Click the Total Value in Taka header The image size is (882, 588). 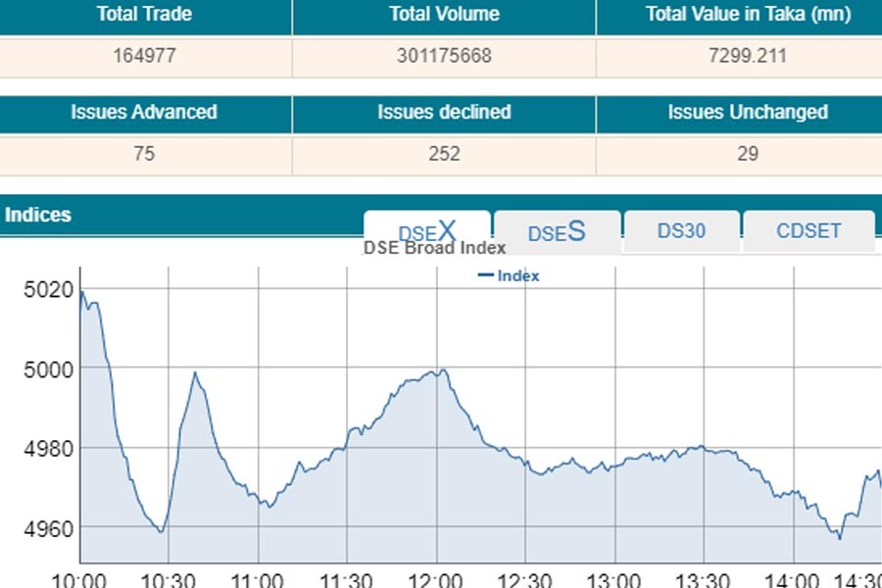748,15
